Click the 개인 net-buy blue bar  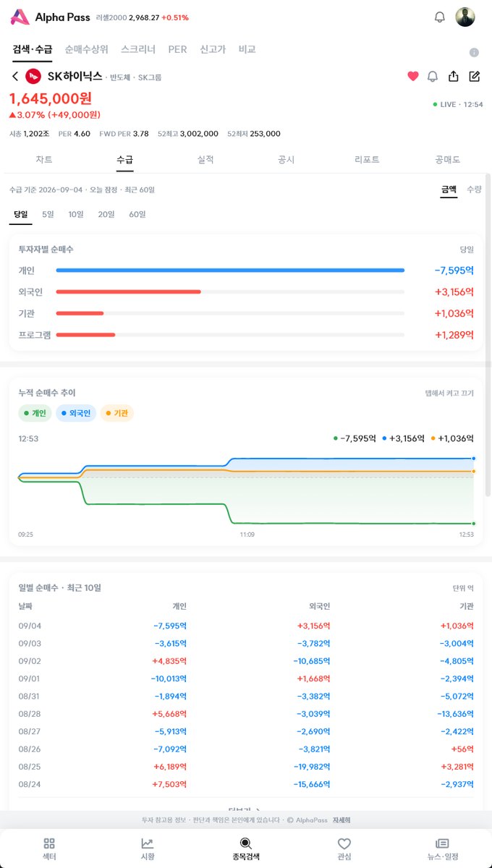click(230, 271)
